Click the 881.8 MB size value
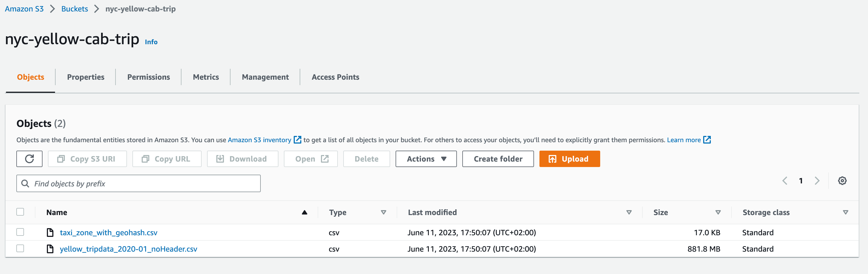This screenshot has width=868, height=274. point(703,249)
